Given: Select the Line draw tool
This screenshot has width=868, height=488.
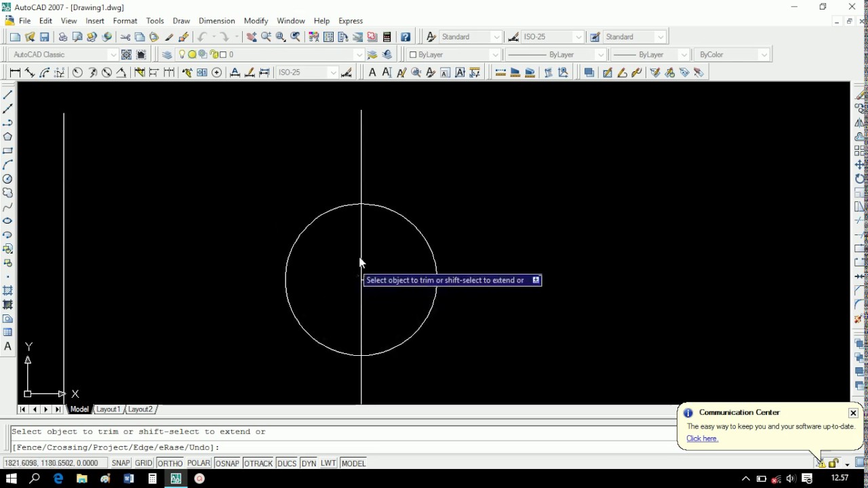Looking at the screenshot, I should (x=8, y=96).
